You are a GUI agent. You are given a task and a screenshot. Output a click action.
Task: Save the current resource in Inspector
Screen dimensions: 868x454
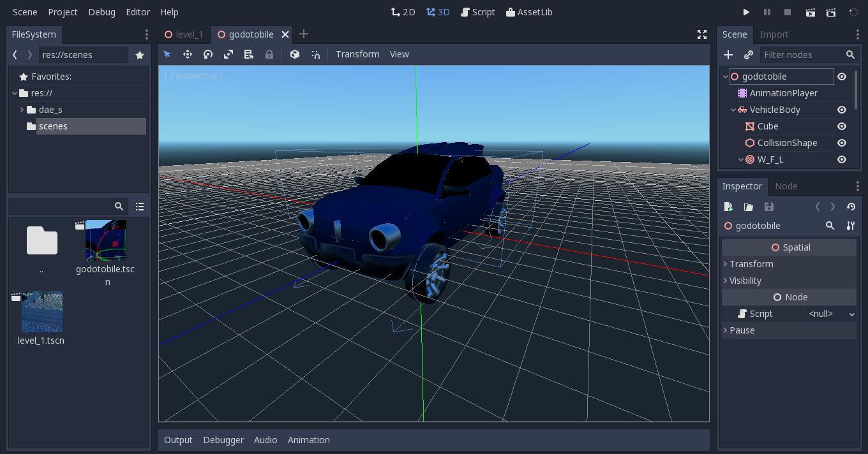(769, 207)
